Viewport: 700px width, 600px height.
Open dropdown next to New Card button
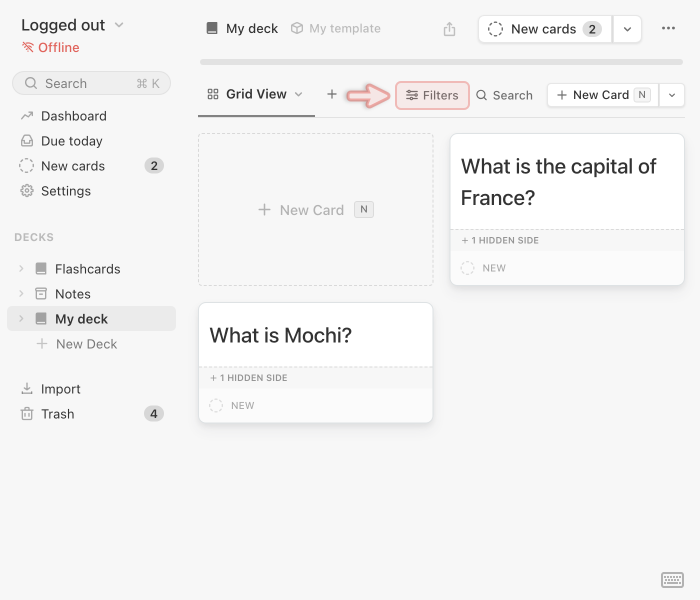(672, 95)
